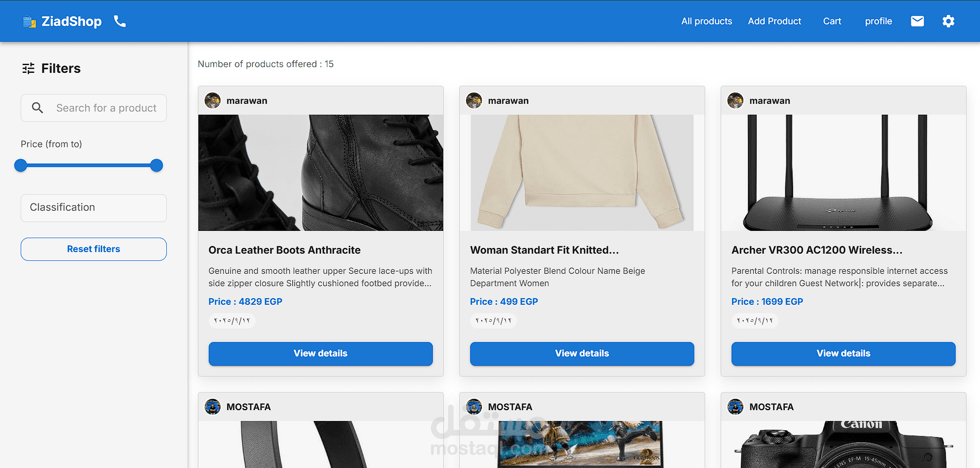980x468 pixels.
Task: Focus the Search for a product field
Action: click(94, 108)
